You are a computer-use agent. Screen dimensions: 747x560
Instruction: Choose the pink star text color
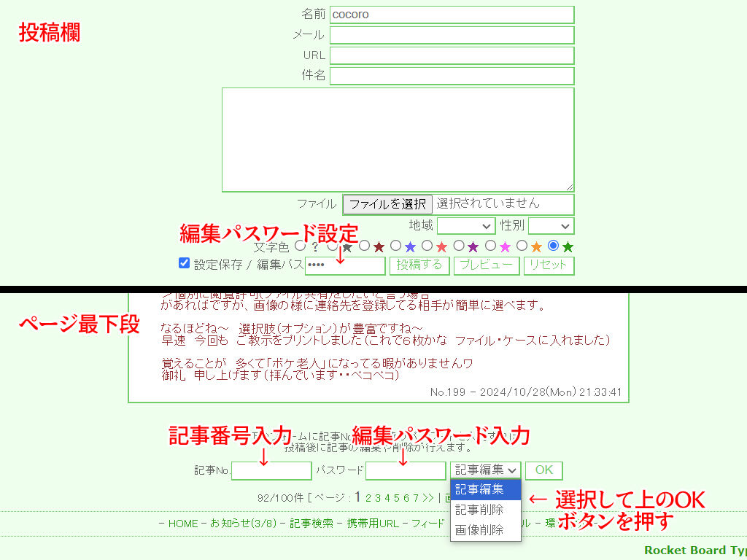pyautogui.click(x=491, y=246)
